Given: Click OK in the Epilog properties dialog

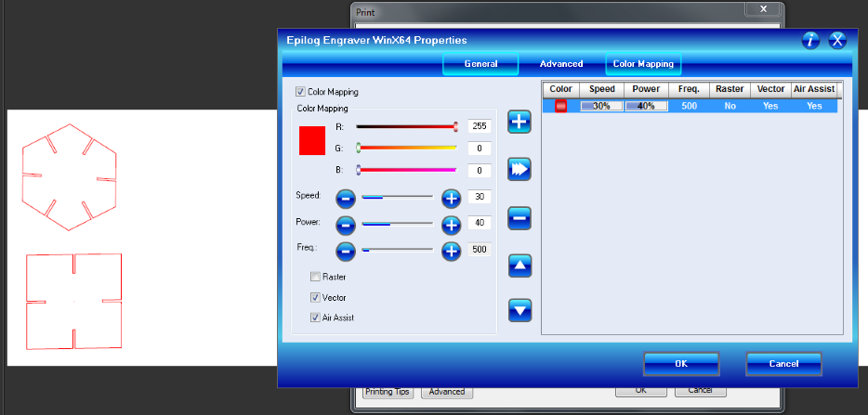Looking at the screenshot, I should tap(681, 364).
